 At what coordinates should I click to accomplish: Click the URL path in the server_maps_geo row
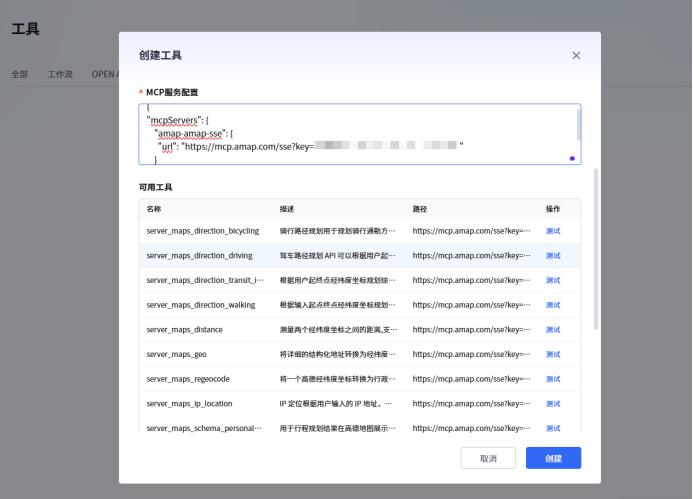pos(472,354)
